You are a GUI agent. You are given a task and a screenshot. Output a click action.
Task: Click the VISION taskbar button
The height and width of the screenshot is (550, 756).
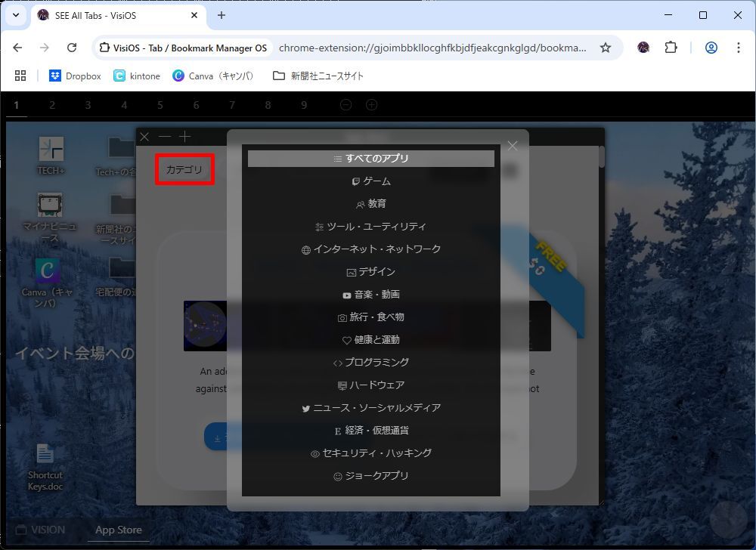pyautogui.click(x=40, y=530)
